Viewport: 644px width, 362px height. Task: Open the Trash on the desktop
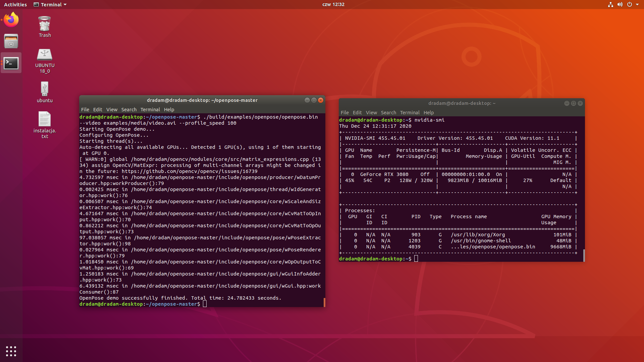coord(44,27)
